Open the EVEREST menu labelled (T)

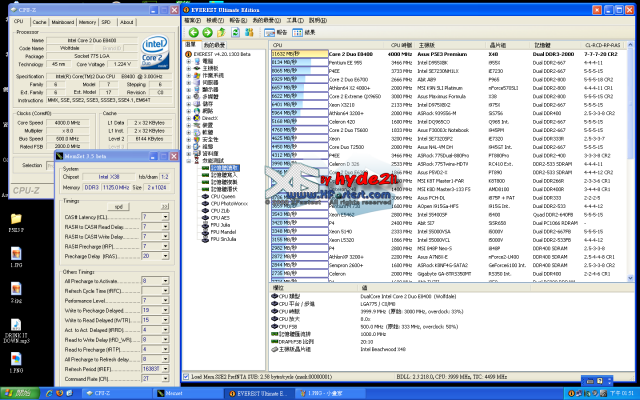coord(295,20)
